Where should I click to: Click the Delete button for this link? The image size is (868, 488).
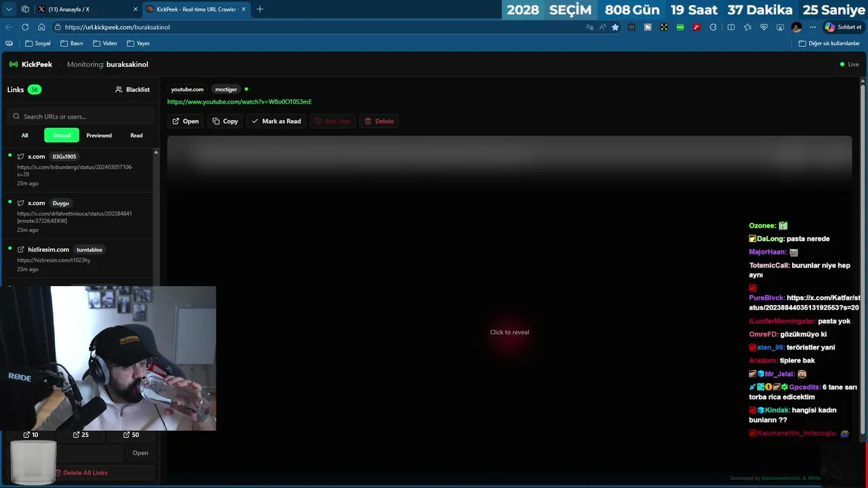point(379,121)
